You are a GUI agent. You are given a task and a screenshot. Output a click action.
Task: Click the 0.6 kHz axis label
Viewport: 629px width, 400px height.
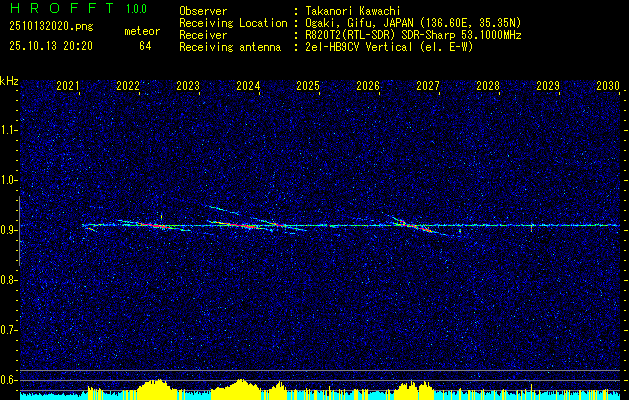point(9,380)
